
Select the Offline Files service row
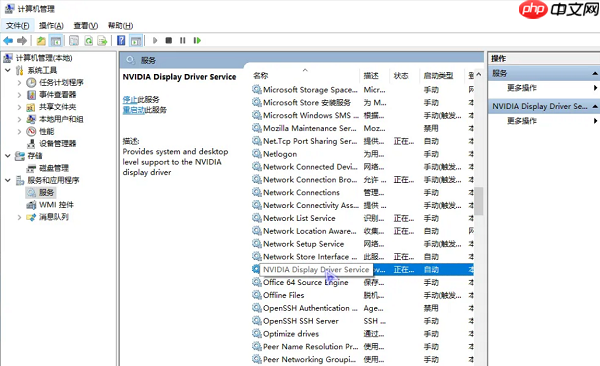[x=362, y=295]
